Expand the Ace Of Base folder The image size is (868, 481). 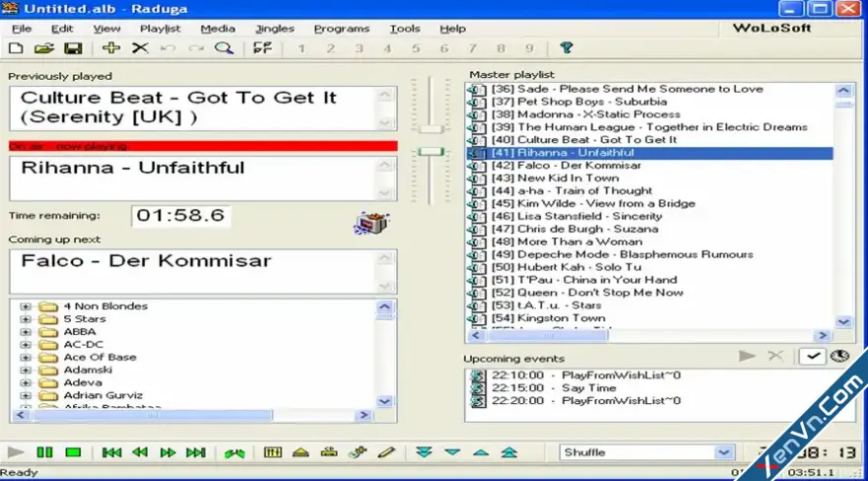[26, 357]
